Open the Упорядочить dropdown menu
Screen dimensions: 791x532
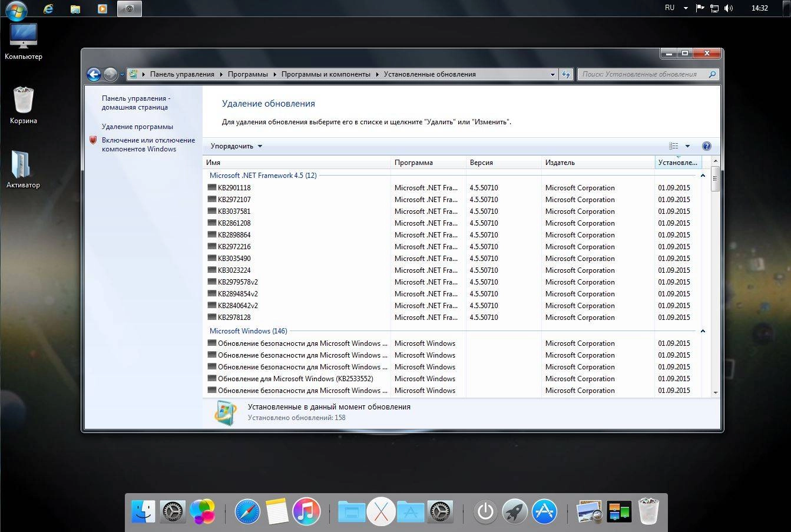[236, 146]
